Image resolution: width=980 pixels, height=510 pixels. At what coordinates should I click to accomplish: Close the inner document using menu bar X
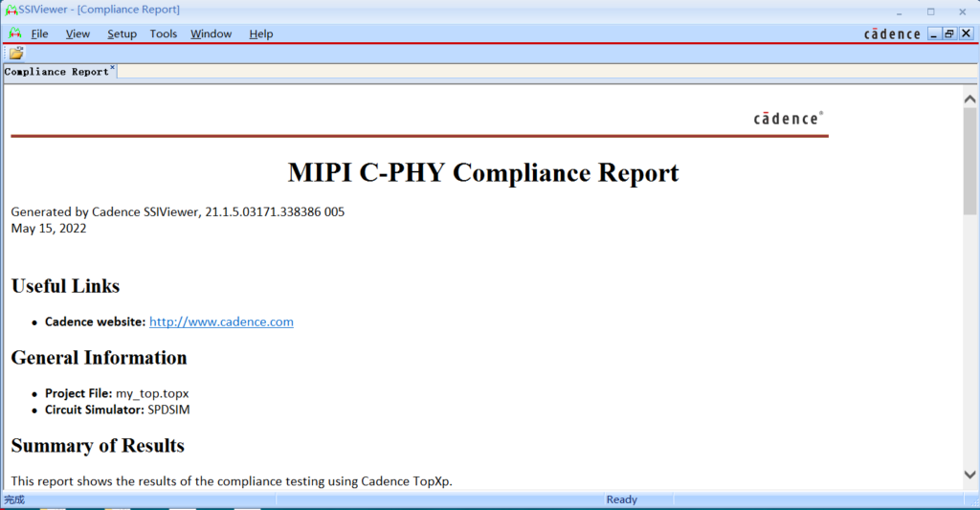pos(966,33)
